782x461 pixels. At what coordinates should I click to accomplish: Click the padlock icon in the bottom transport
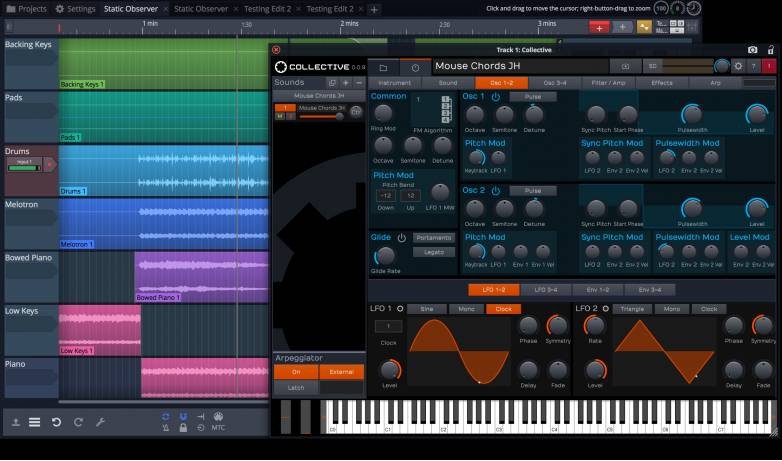pos(183,428)
